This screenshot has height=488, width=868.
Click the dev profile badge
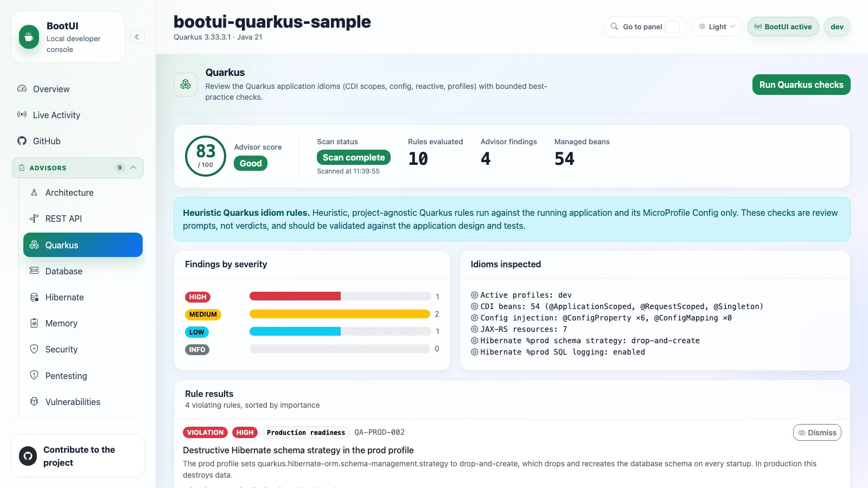coord(837,27)
